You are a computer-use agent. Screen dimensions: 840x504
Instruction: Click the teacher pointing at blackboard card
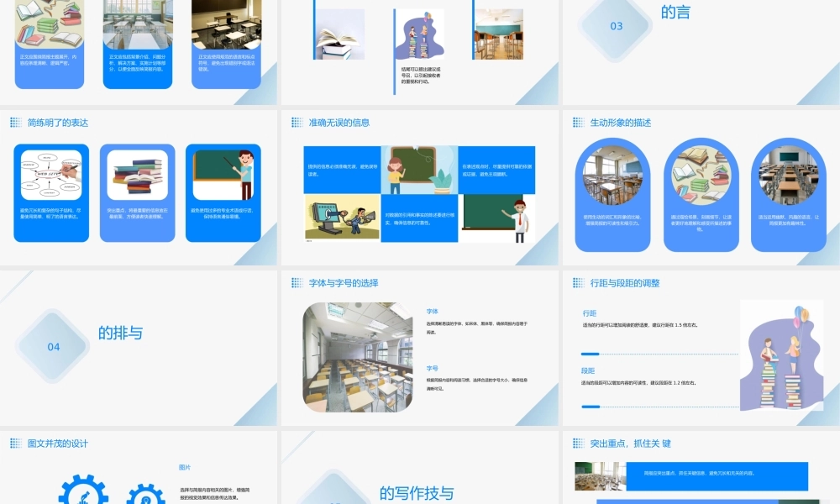click(223, 193)
